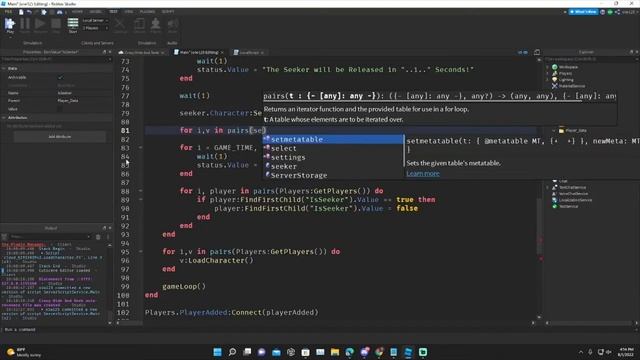Select MaterialService in Explorer
This screenshot has height=360, width=640.
(571, 86)
